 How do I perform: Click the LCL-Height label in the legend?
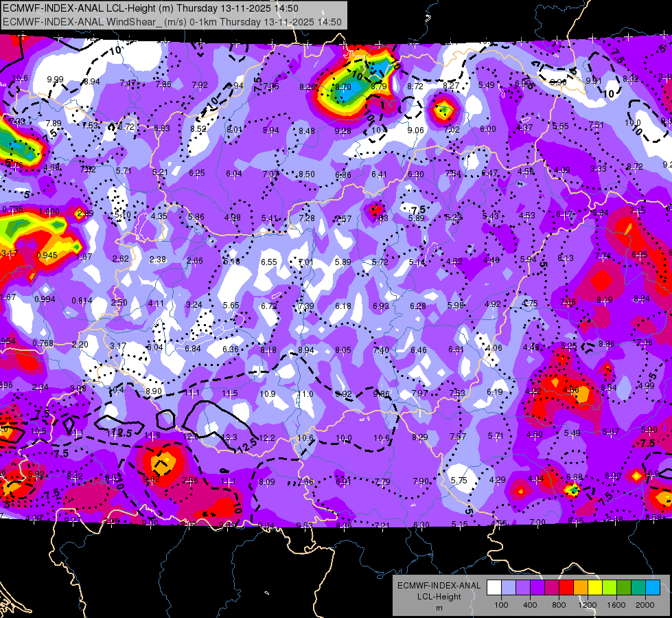439,597
